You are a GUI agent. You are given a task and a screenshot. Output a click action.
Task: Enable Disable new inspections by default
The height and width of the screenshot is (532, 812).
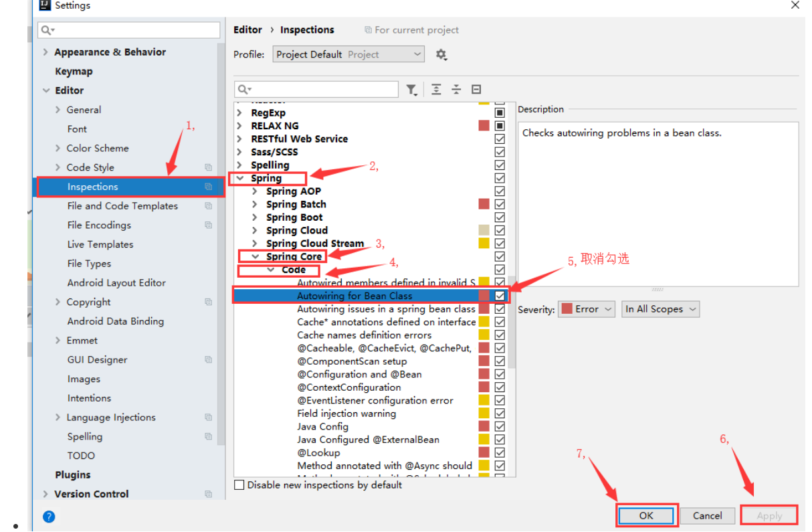[239, 484]
